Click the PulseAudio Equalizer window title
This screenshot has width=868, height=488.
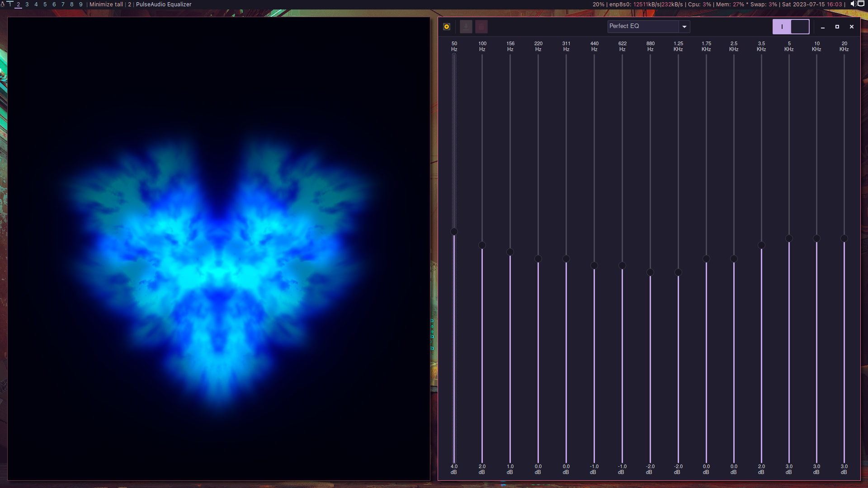point(164,4)
